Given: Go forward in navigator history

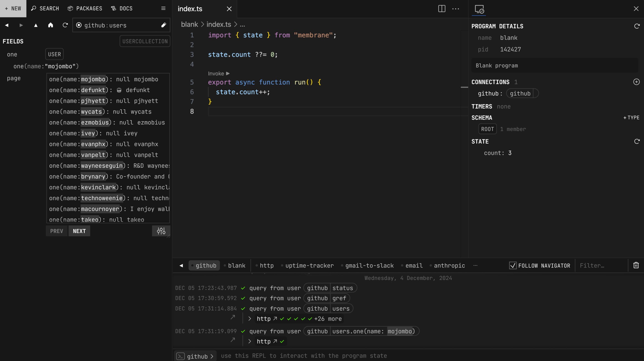Looking at the screenshot, I should pos(21,25).
